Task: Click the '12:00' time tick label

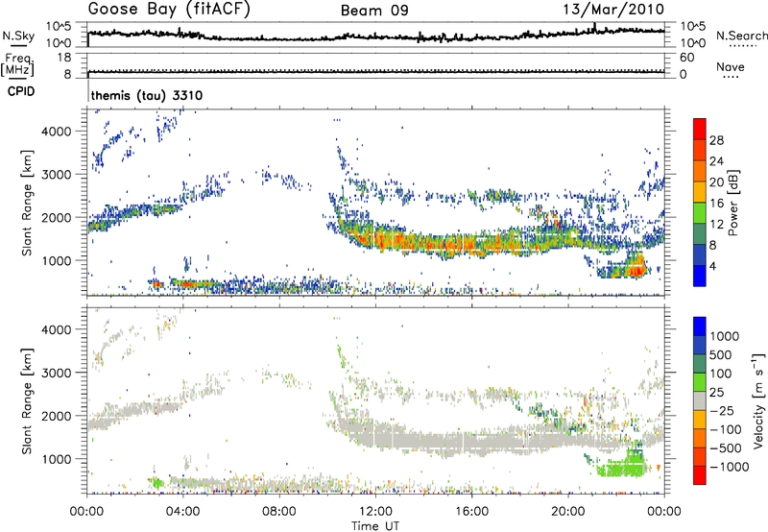Action: click(x=375, y=512)
